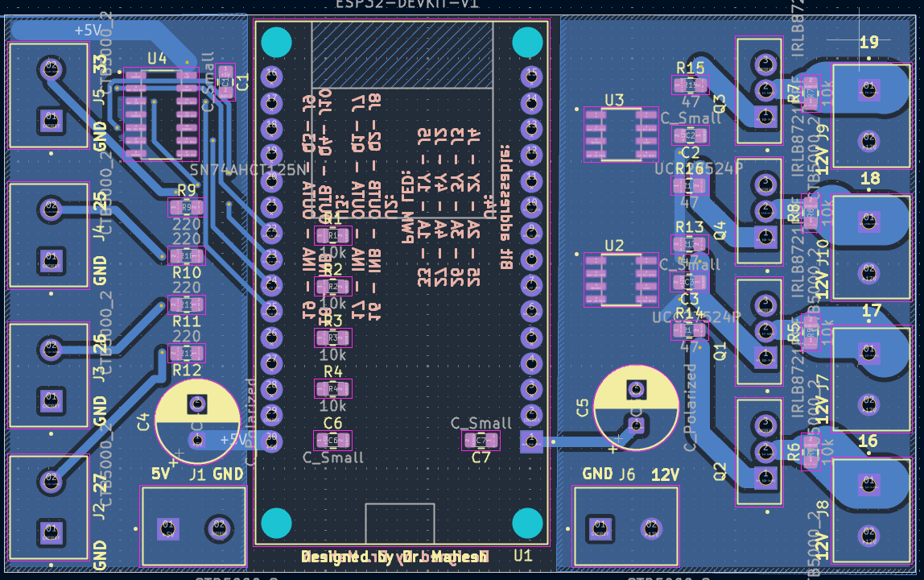The image size is (924, 580).
Task: Click square pad 01 of connector J5
Action: coord(52,120)
